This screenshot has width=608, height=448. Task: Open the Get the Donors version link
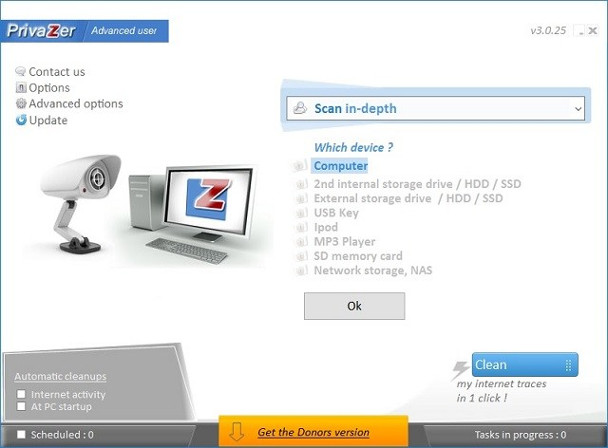click(313, 432)
